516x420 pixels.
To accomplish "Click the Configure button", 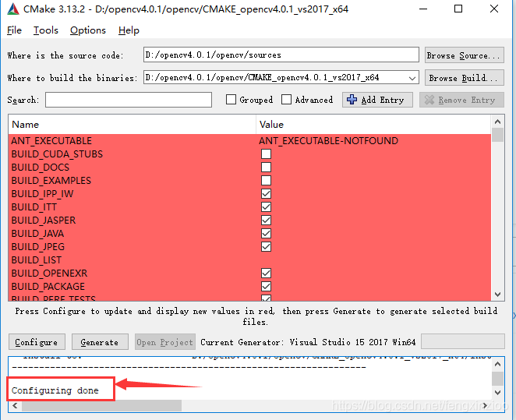I will click(x=37, y=342).
